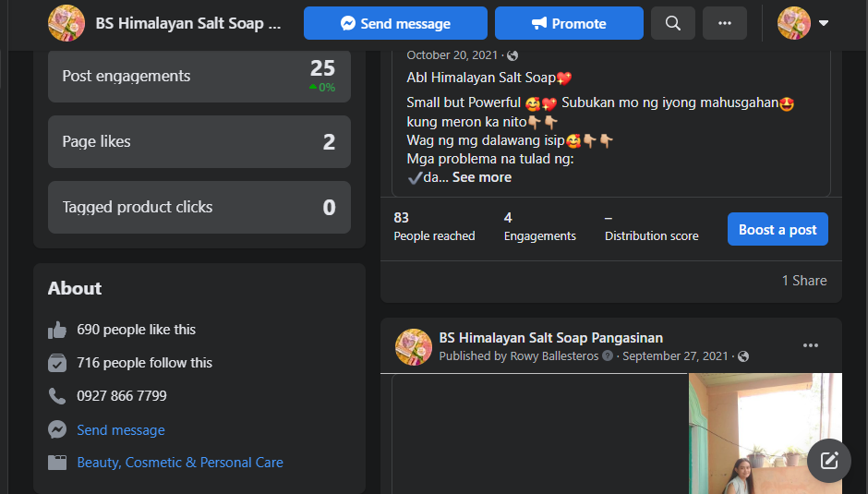Open the Send message link in About
868x494 pixels.
point(121,430)
